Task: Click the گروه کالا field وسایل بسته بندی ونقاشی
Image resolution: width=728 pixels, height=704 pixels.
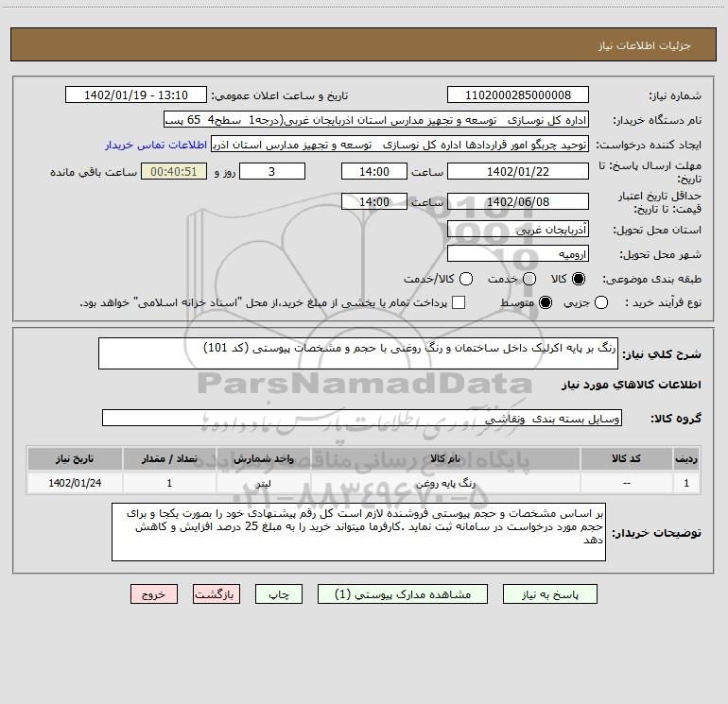Action: pyautogui.click(x=362, y=418)
